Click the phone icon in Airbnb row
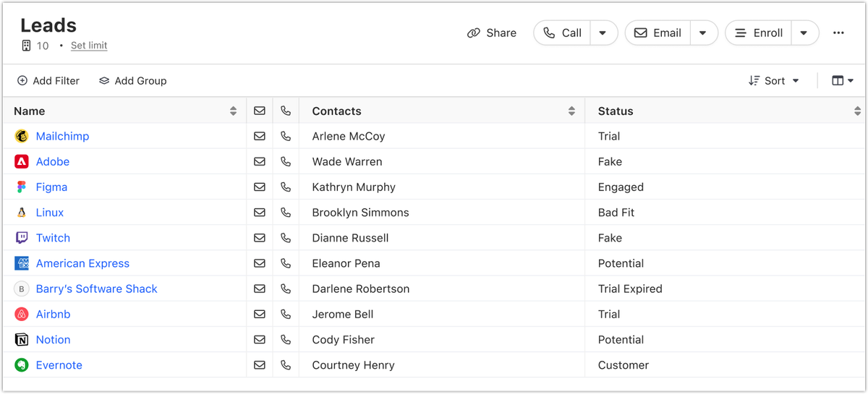The image size is (868, 397). point(286,314)
